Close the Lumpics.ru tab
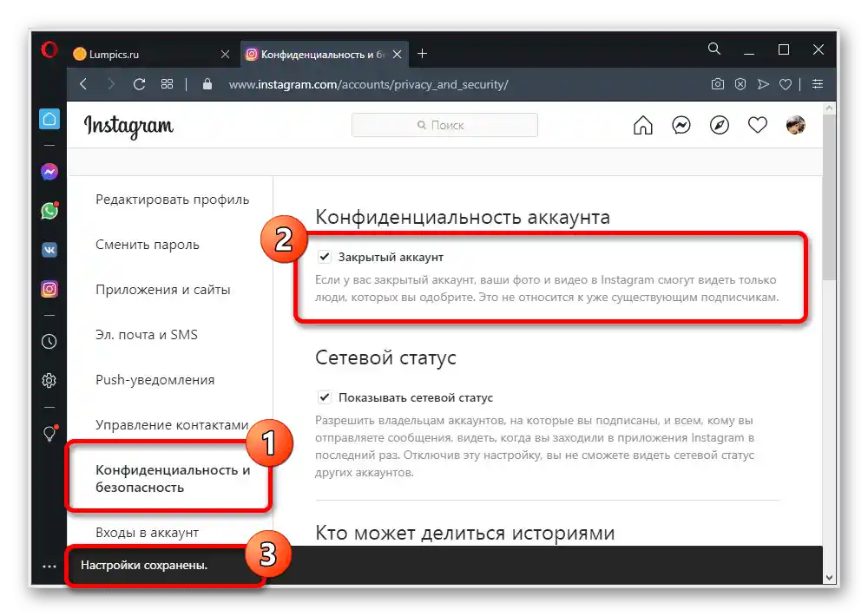Image resolution: width=868 pixels, height=616 pixels. (226, 55)
